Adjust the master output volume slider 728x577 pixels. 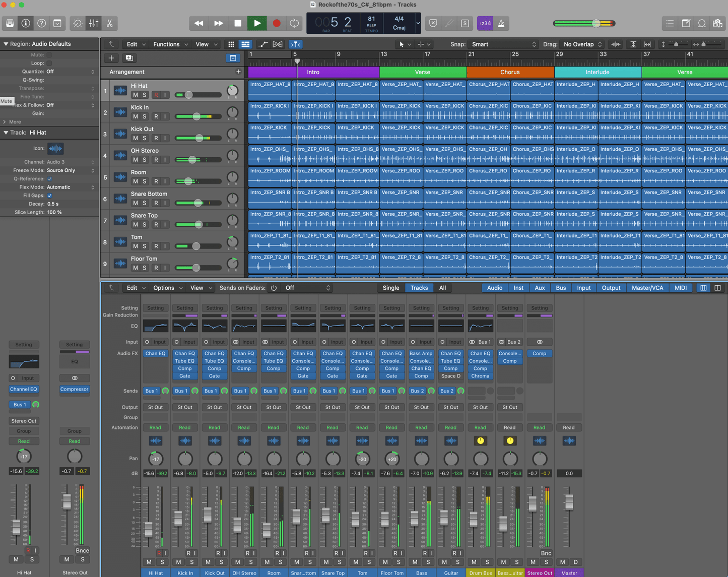point(596,23)
